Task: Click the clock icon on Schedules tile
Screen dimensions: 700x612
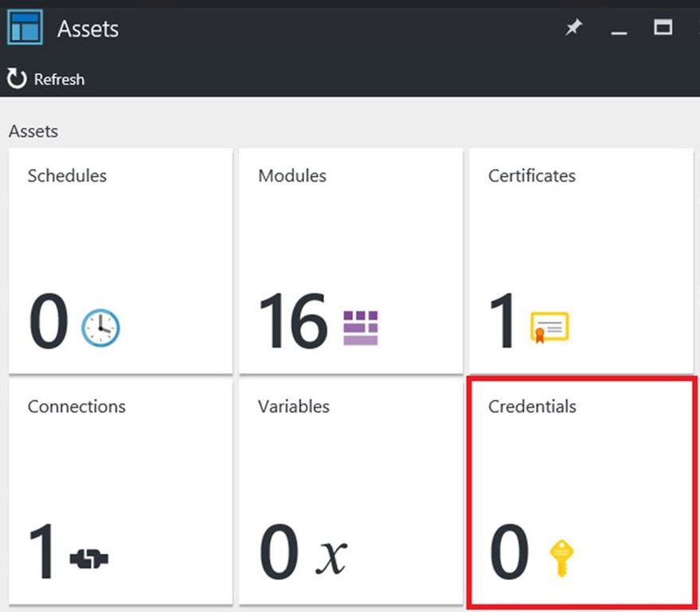Action: click(100, 327)
